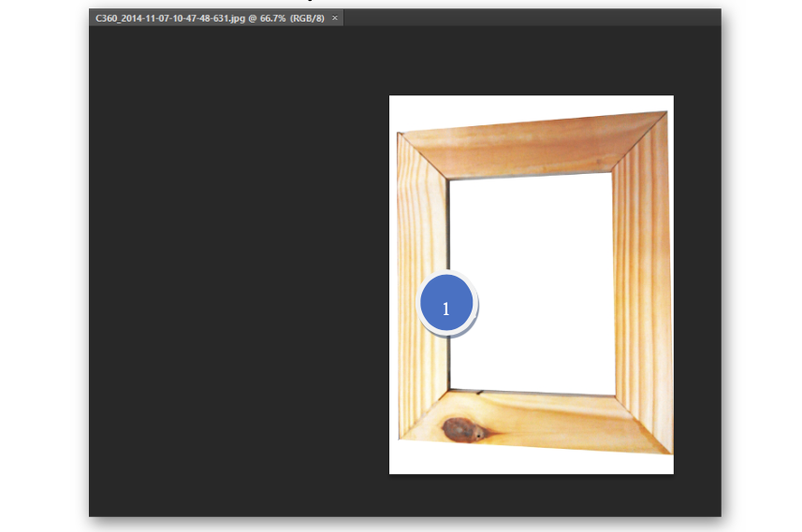Click the dark canvas area right of image
802x532 pixels.
696,280
